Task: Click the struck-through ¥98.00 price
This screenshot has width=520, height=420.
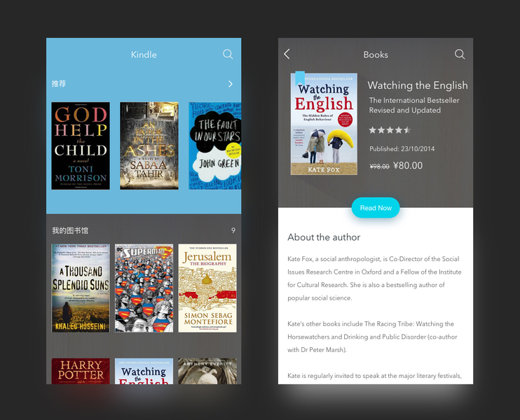Action: coord(379,167)
